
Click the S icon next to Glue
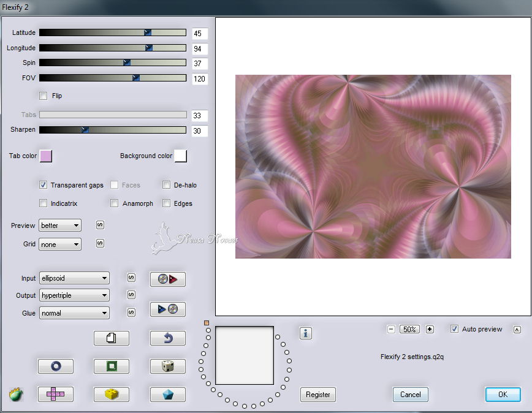(131, 313)
